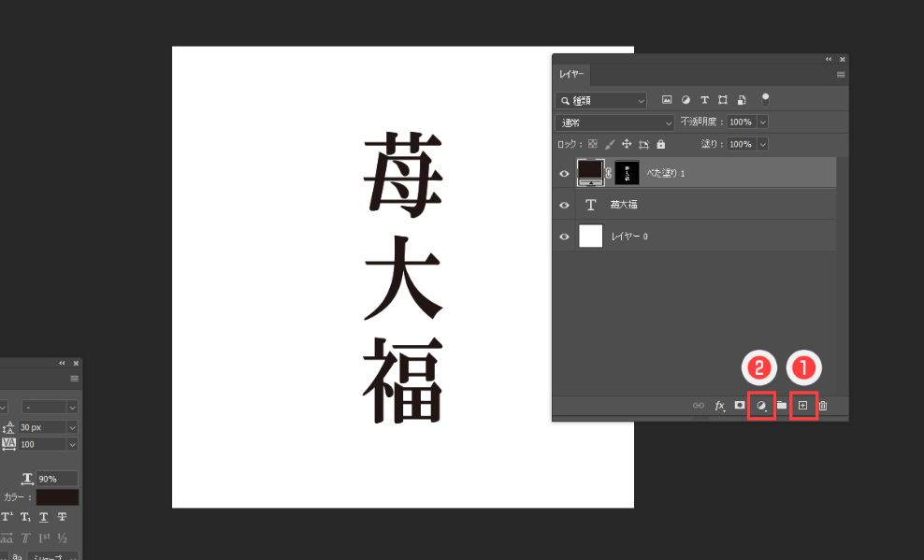Filter layers by shape layers icon
The width and height of the screenshot is (924, 560).
[723, 100]
